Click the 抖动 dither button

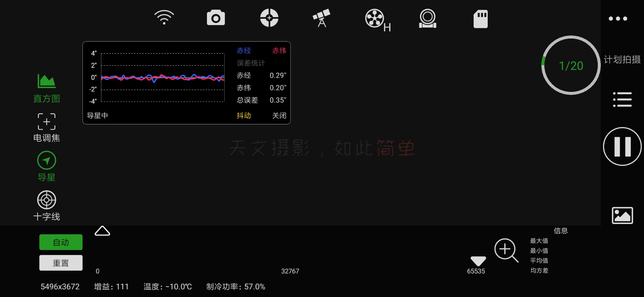pyautogui.click(x=244, y=116)
